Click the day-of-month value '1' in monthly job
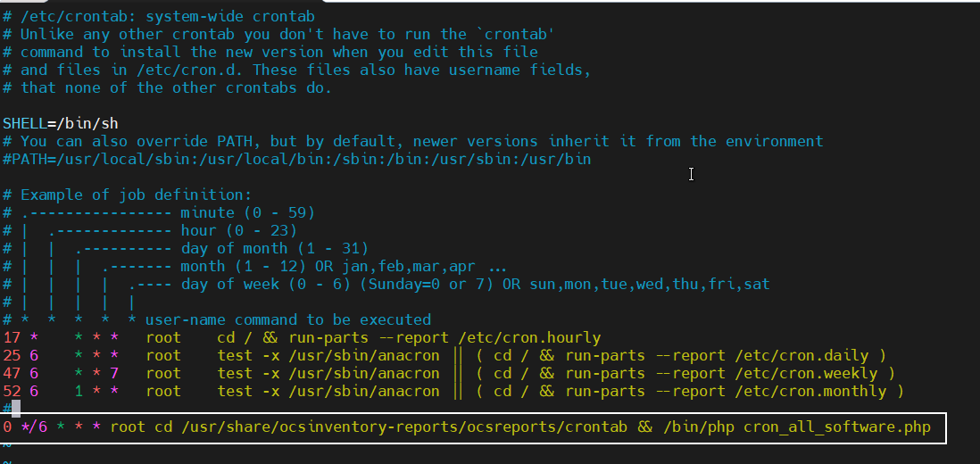Image resolution: width=980 pixels, height=464 pixels. pos(79,392)
